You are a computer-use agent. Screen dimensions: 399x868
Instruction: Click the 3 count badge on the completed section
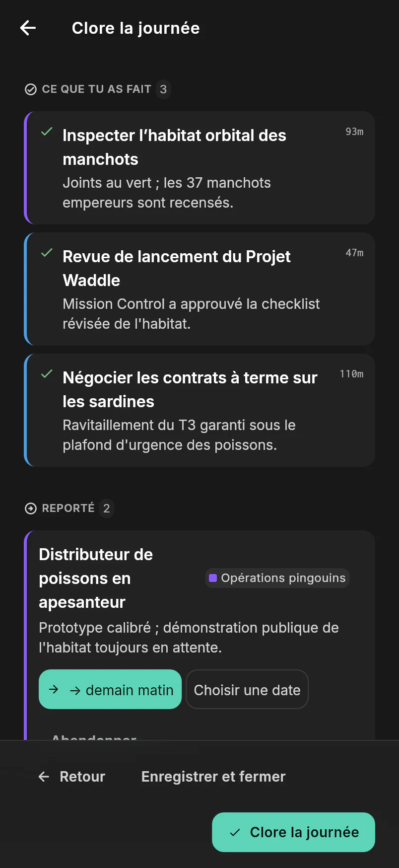click(163, 89)
